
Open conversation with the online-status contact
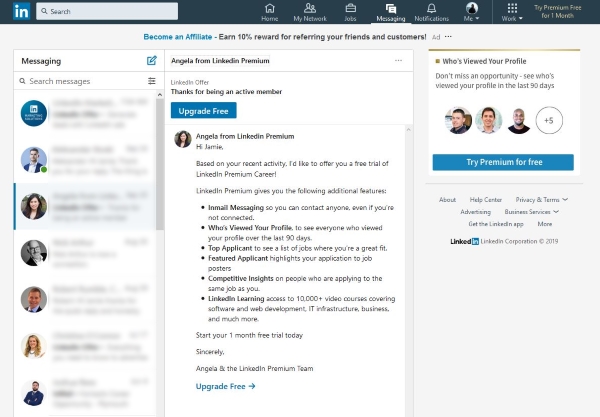(x=85, y=160)
